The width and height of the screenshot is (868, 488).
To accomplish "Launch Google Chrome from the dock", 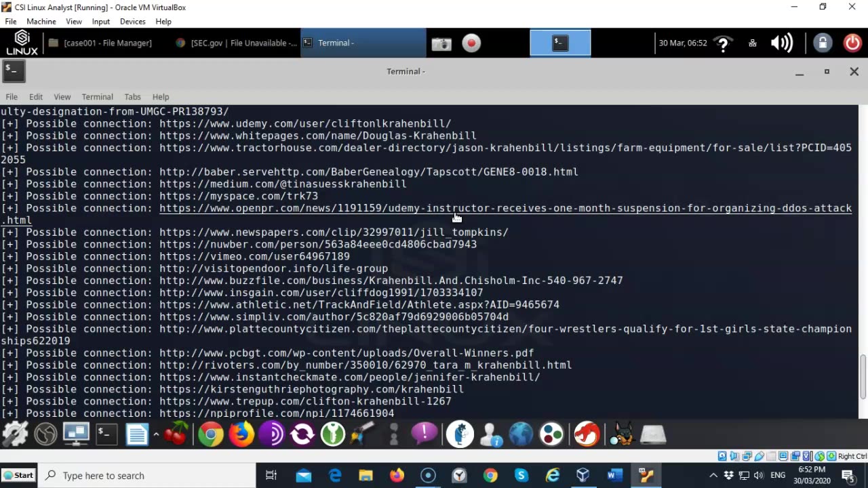I will click(x=211, y=434).
